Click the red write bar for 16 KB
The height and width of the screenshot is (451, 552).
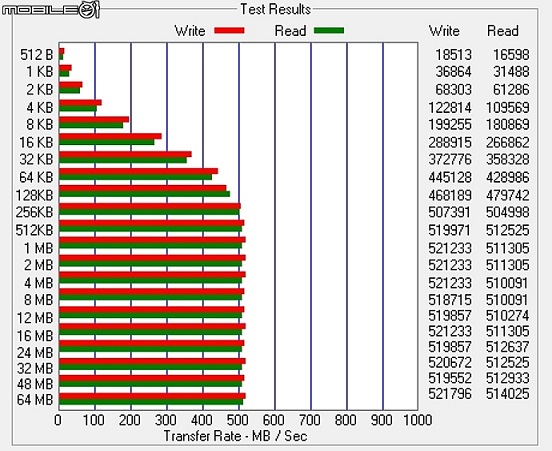click(x=110, y=136)
